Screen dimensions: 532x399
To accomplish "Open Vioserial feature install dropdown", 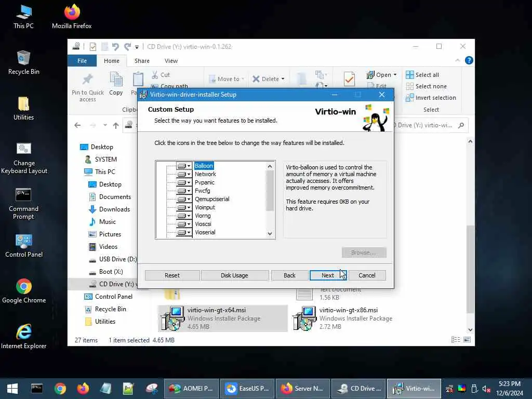I will pyautogui.click(x=184, y=232).
